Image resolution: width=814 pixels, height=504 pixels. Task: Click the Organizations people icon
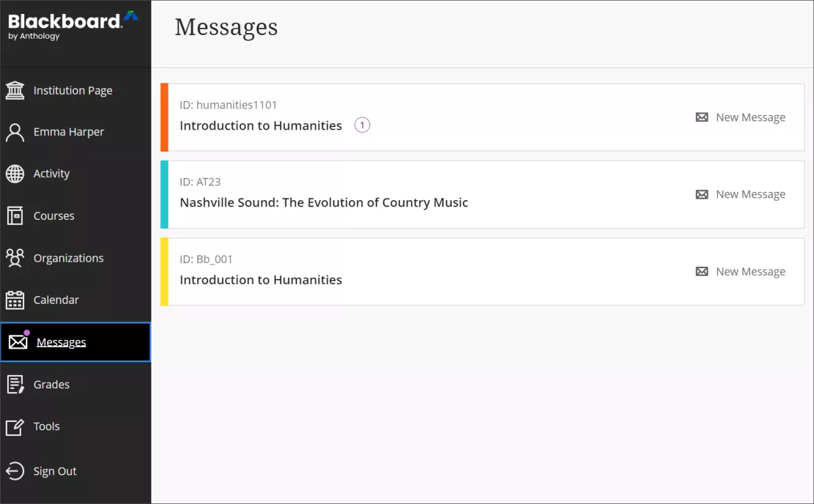pyautogui.click(x=15, y=258)
